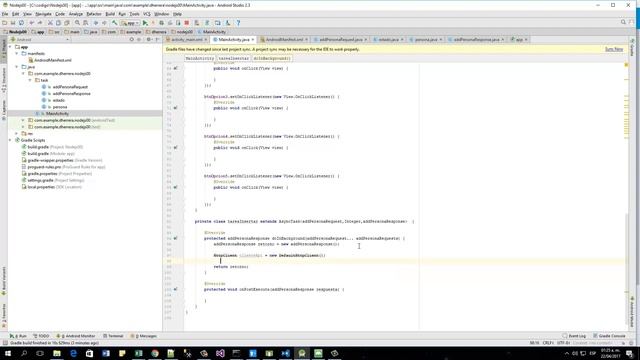Open Project panel settings gear icon
640x360 pixels.
click(149, 40)
